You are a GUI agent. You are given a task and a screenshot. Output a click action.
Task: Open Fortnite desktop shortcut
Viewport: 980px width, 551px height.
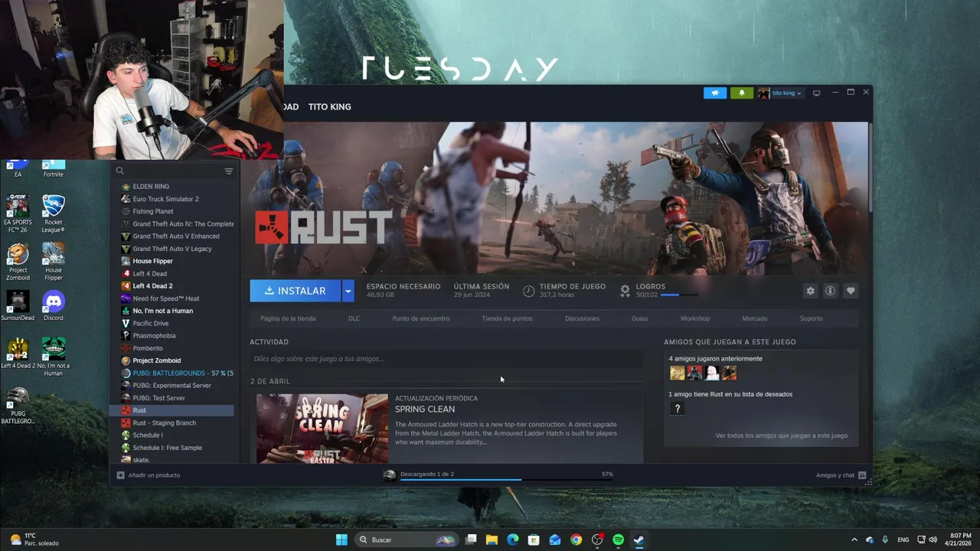pyautogui.click(x=53, y=168)
